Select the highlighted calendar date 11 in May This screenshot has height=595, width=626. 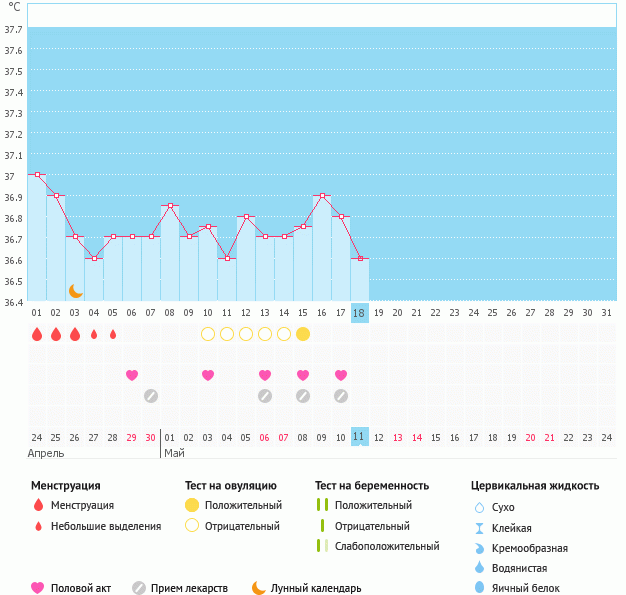(x=360, y=437)
